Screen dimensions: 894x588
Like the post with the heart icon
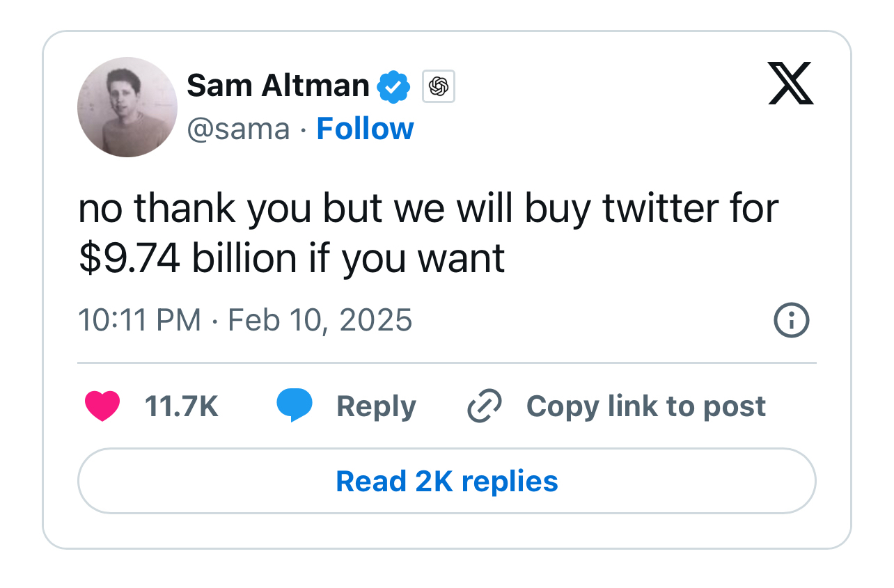[102, 406]
